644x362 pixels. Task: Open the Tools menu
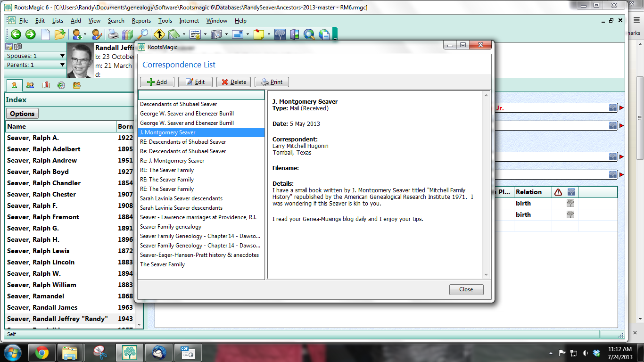[x=165, y=21]
